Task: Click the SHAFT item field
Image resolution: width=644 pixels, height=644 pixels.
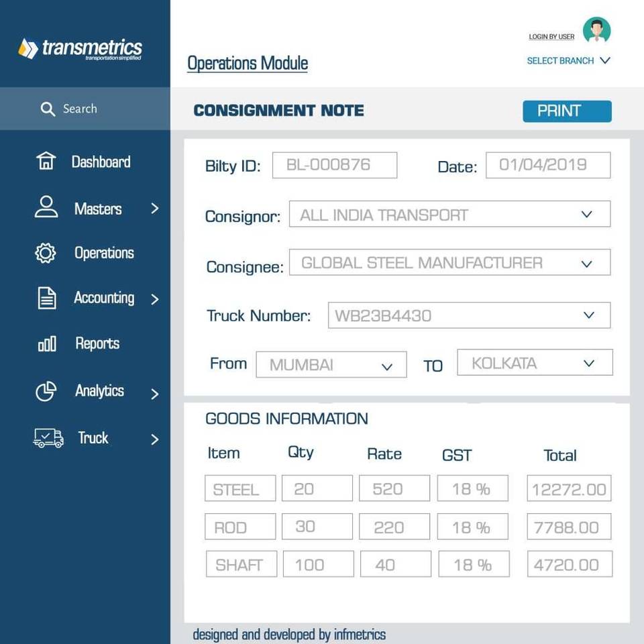Action: [241, 564]
